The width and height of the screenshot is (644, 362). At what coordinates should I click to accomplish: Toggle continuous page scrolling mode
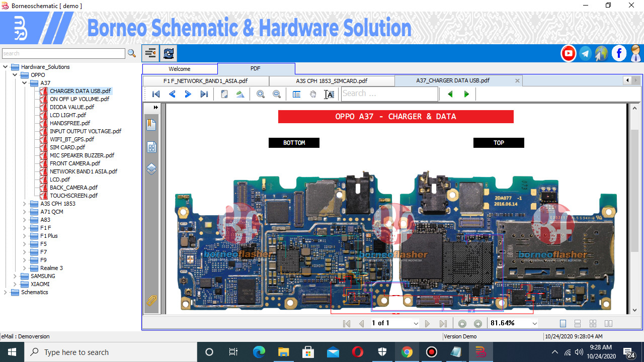pos(578,323)
